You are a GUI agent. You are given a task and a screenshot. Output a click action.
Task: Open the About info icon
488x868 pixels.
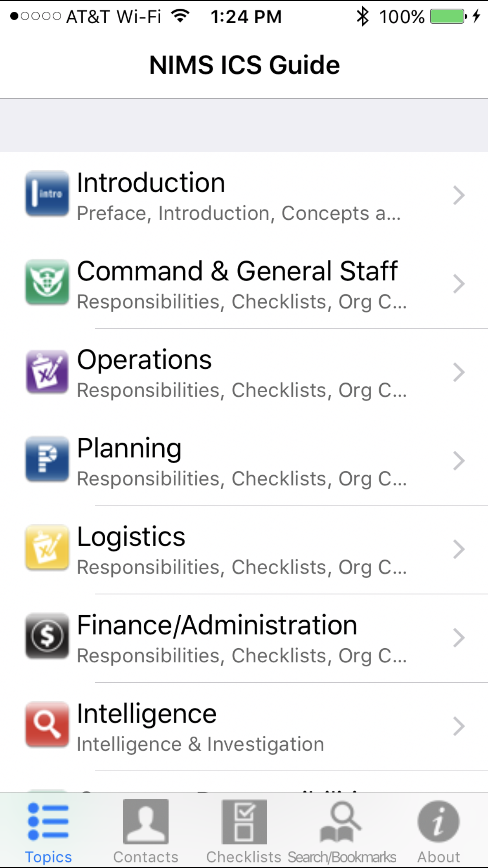tap(438, 822)
